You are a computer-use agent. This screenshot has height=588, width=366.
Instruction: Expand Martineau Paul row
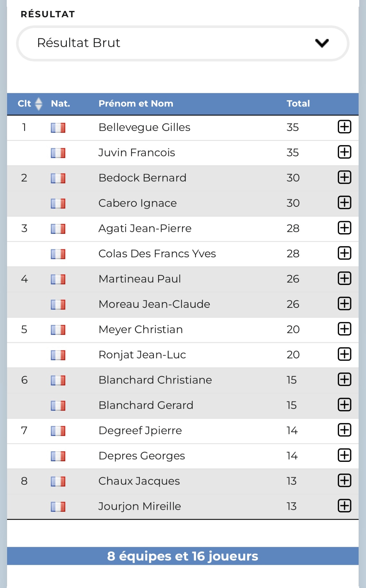click(344, 279)
